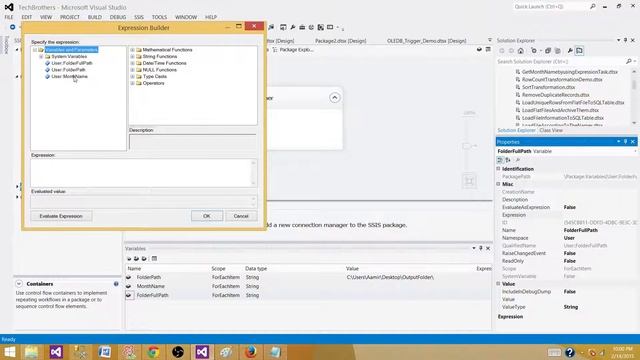Expand the NULL Functions folder
The height and width of the screenshot is (360, 640).
tap(132, 70)
